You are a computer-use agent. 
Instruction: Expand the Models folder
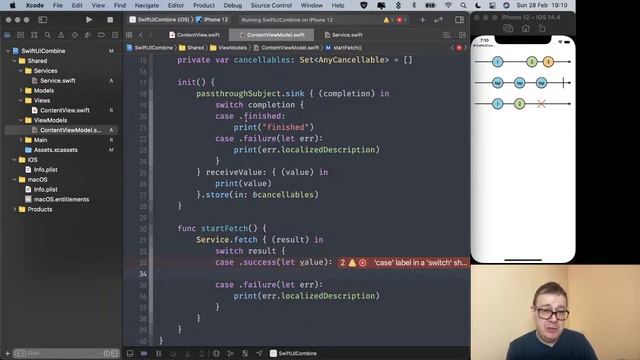click(x=21, y=91)
